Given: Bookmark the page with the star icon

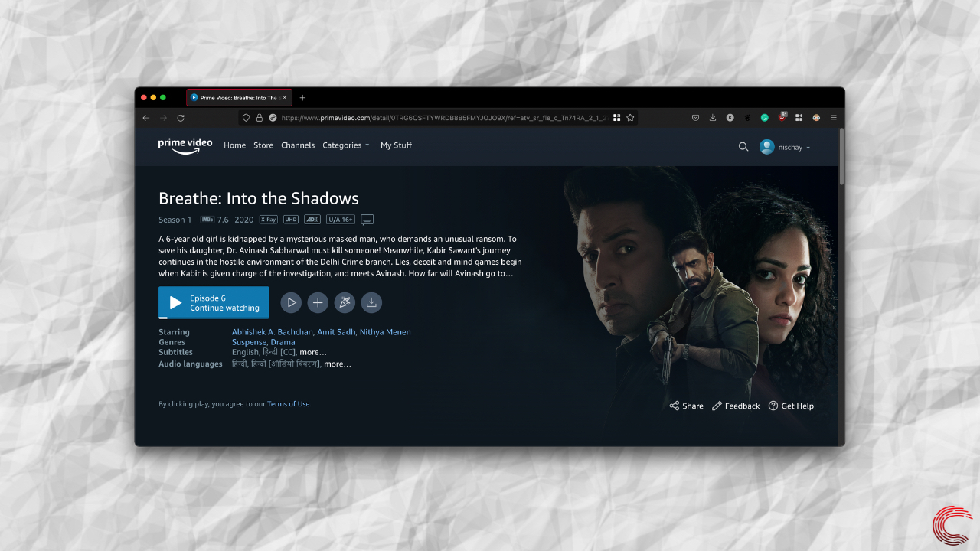Looking at the screenshot, I should [630, 118].
